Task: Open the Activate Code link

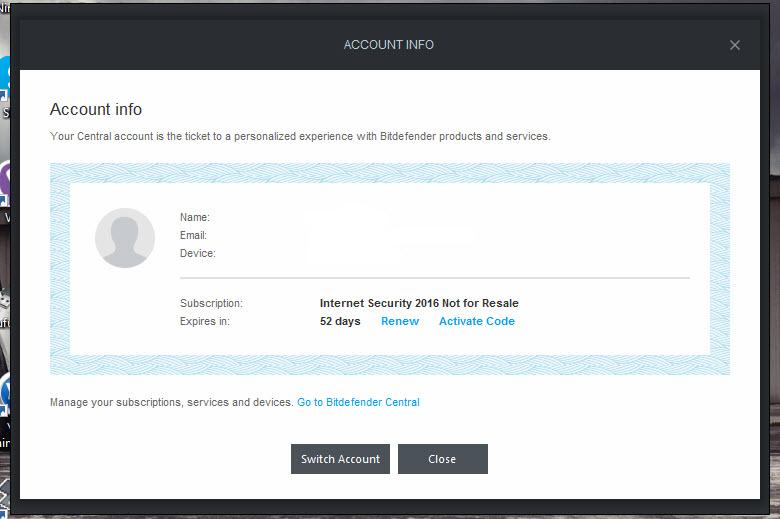Action: pos(477,321)
